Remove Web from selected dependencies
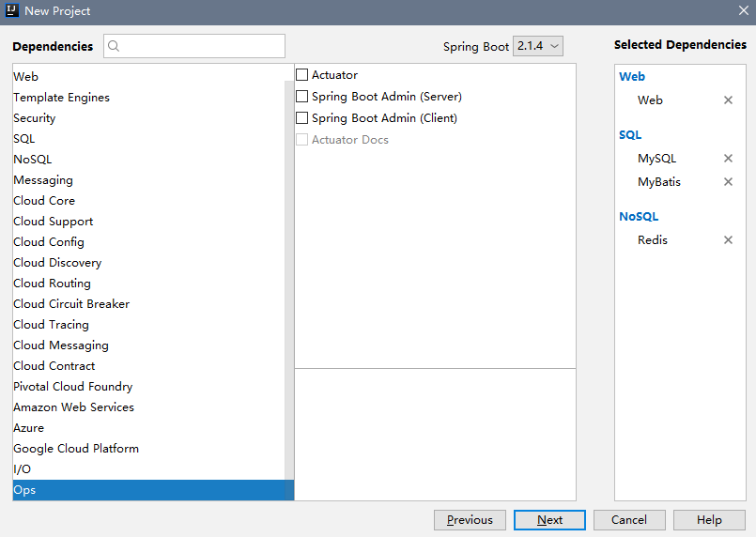756x537 pixels. coord(728,100)
